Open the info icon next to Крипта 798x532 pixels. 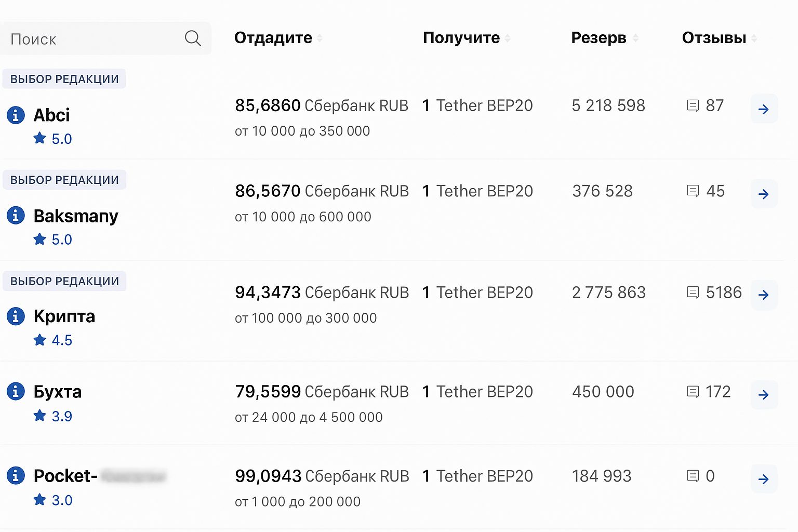point(16,316)
